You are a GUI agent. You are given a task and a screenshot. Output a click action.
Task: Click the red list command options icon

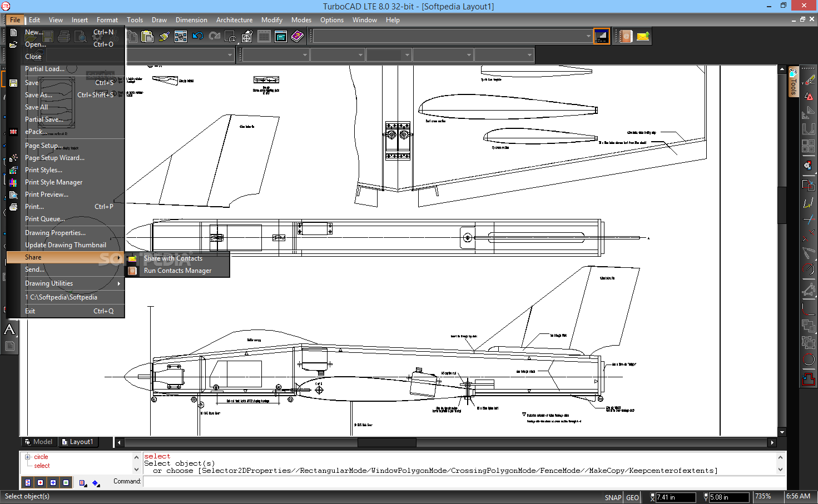coord(83,483)
